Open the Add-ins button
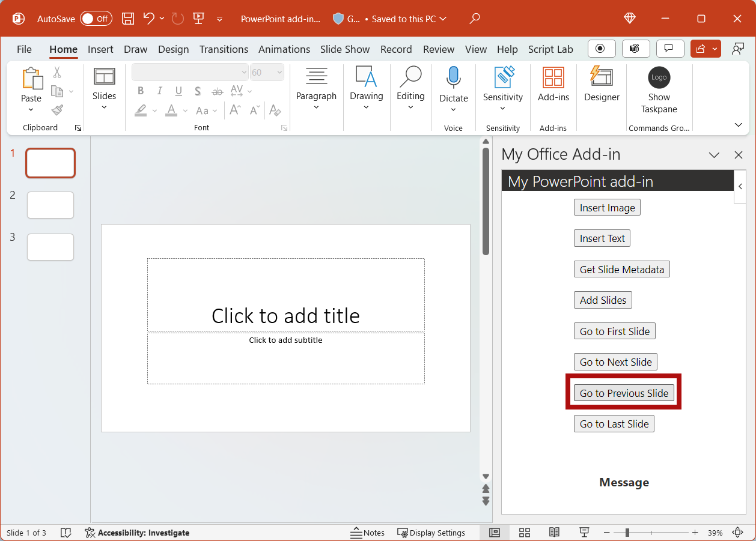This screenshot has width=756, height=541. [x=553, y=85]
